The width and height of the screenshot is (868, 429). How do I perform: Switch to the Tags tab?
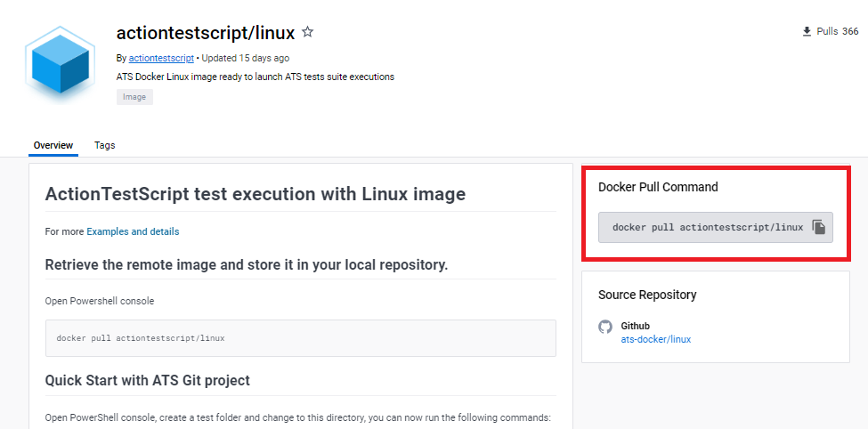tap(105, 145)
